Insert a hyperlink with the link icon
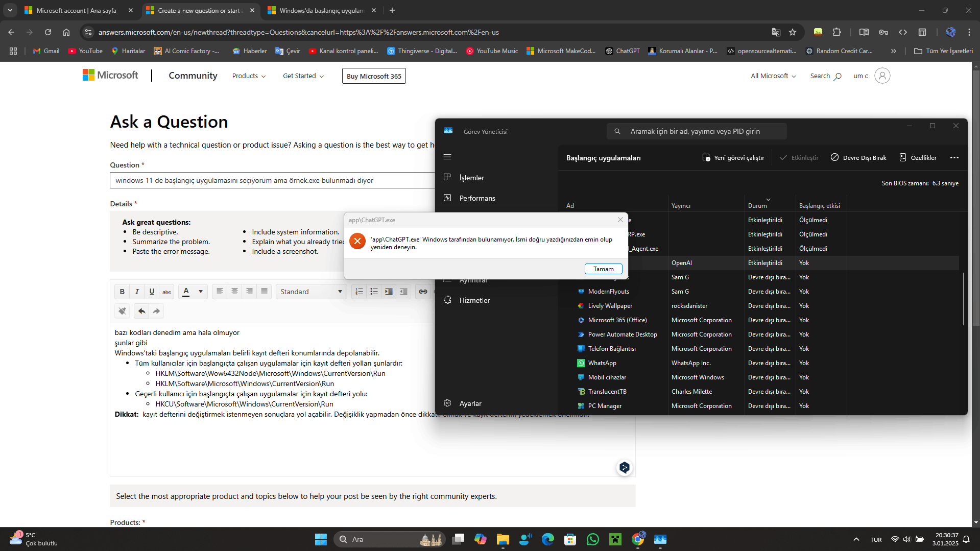Viewport: 980px width, 551px height. [x=423, y=292]
